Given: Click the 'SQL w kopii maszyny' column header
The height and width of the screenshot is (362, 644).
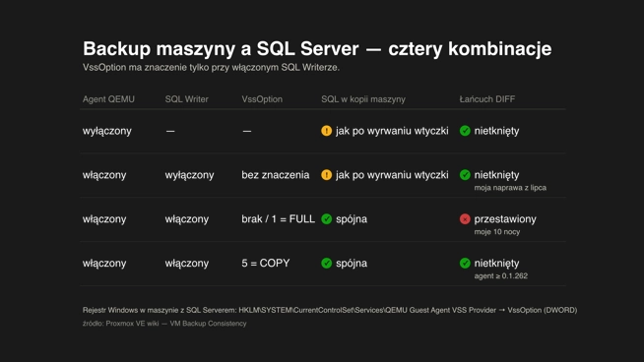Looking at the screenshot, I should pyautogui.click(x=363, y=99).
